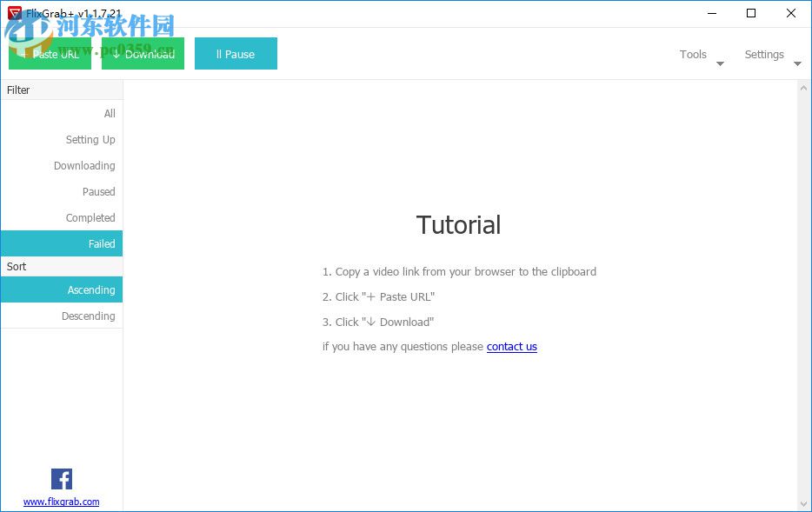Image resolution: width=812 pixels, height=512 pixels.
Task: Choose Ascending sort order
Action: pos(62,289)
